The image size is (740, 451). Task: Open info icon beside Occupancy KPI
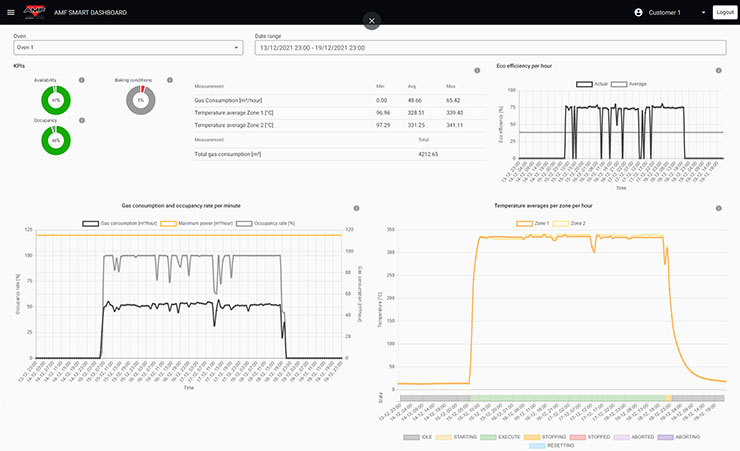[82, 121]
